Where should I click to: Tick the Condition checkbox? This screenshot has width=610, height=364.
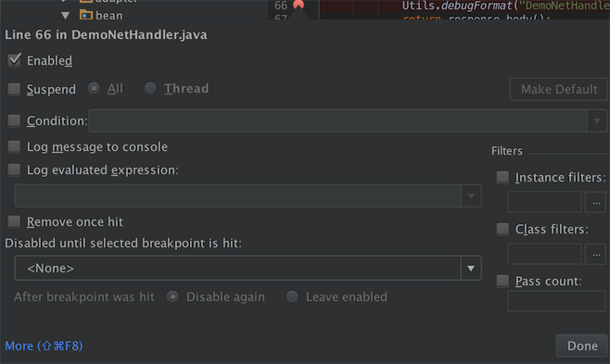pyautogui.click(x=15, y=120)
